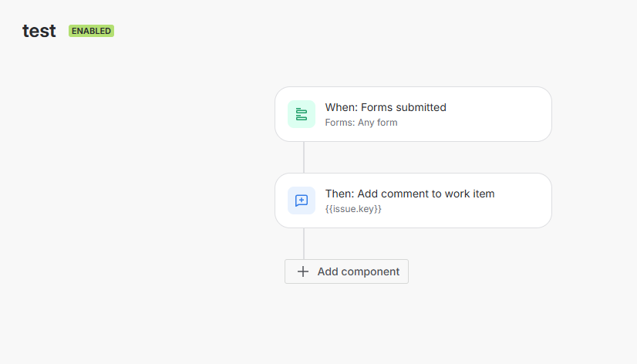
Task: Click the blue Add comment action icon
Action: (x=302, y=201)
